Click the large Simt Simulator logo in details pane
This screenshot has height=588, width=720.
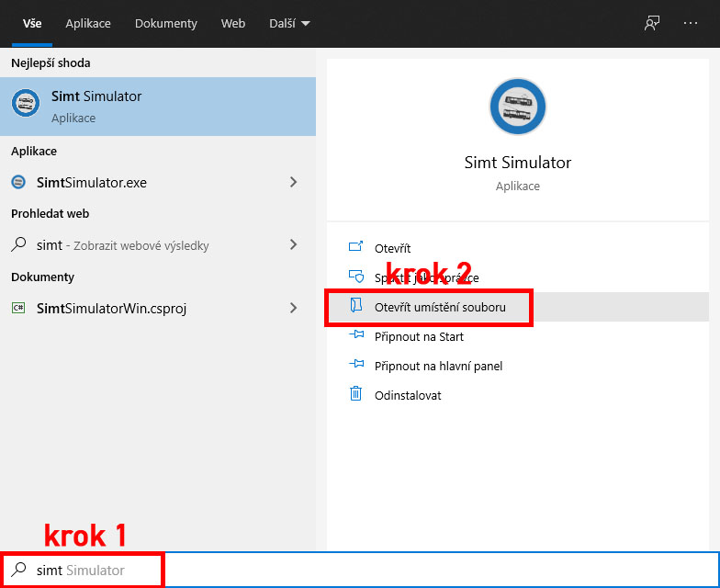pos(517,107)
